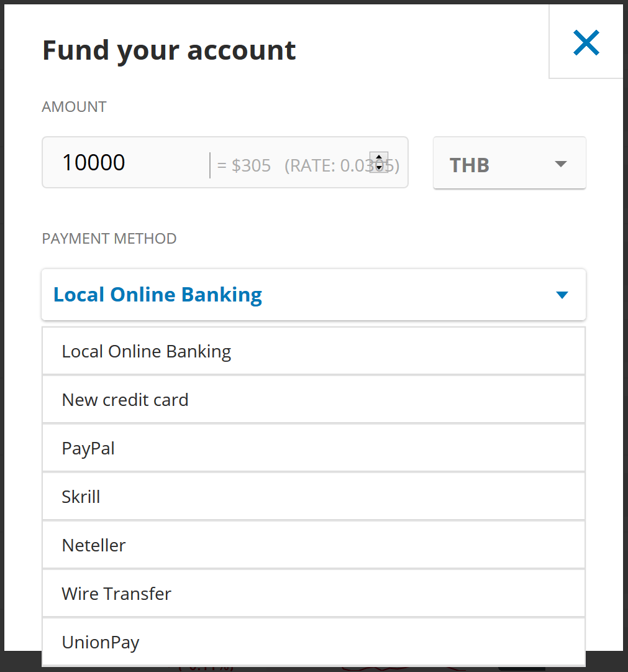Image resolution: width=628 pixels, height=672 pixels.
Task: Select Neteller payment option
Action: pyautogui.click(x=93, y=545)
